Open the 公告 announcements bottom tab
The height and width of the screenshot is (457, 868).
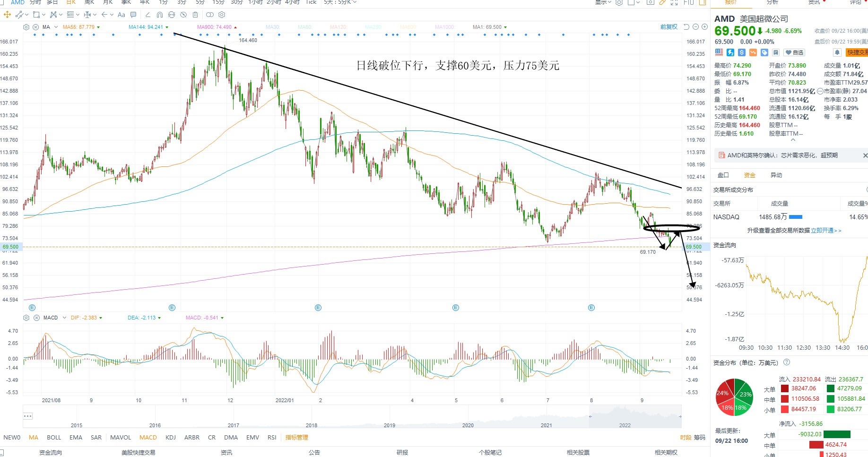tap(314, 452)
